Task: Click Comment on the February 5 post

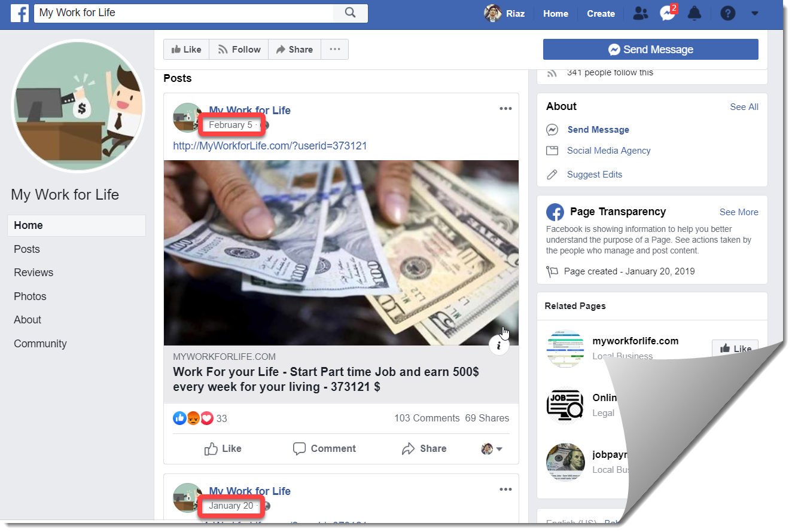Action: click(324, 449)
